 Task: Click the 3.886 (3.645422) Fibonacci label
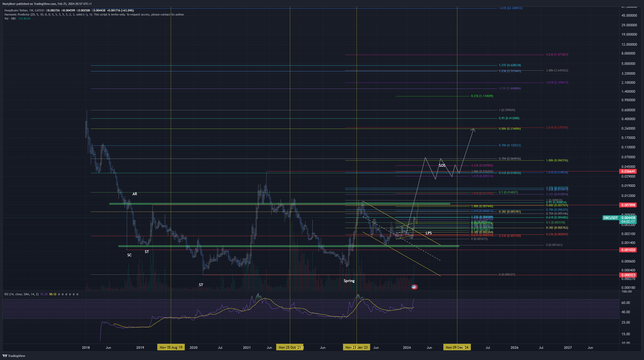[x=557, y=70]
